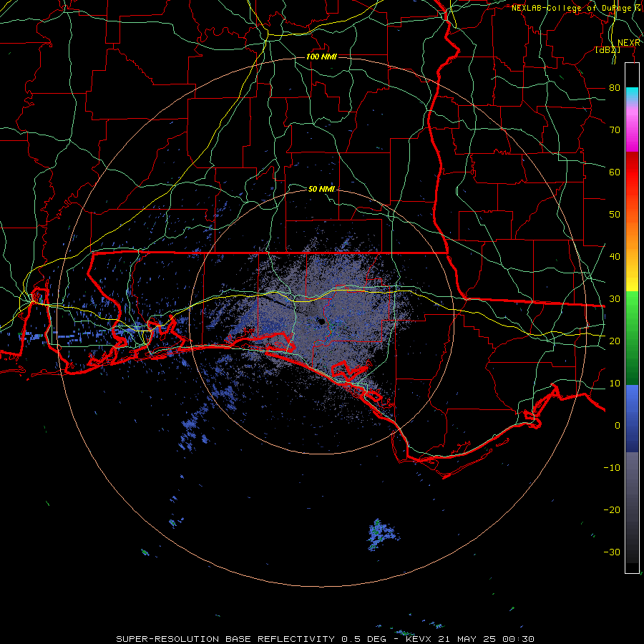
Task: Click the -20 value on the dBZ scale
Action: click(x=612, y=509)
